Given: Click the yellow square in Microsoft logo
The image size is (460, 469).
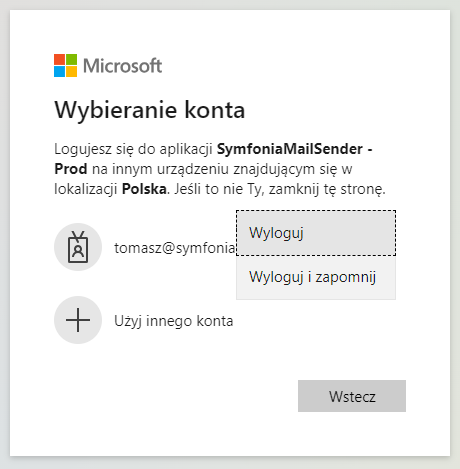Looking at the screenshot, I should 71,71.
